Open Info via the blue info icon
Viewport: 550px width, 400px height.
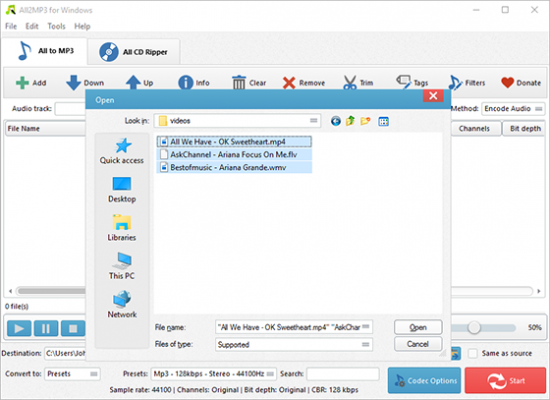186,83
